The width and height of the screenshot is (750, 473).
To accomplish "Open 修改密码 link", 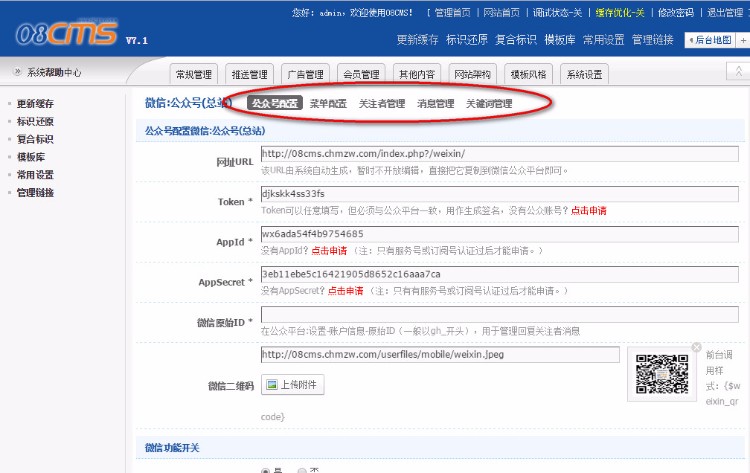I will click(675, 13).
